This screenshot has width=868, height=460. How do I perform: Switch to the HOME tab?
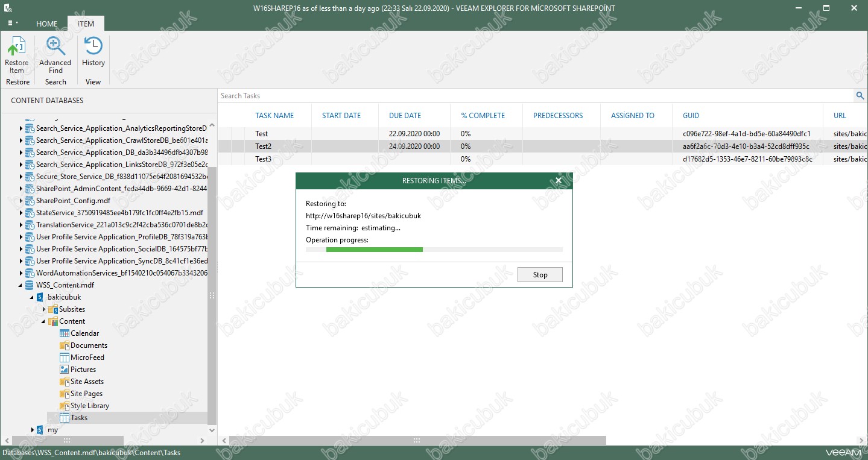[x=46, y=24]
